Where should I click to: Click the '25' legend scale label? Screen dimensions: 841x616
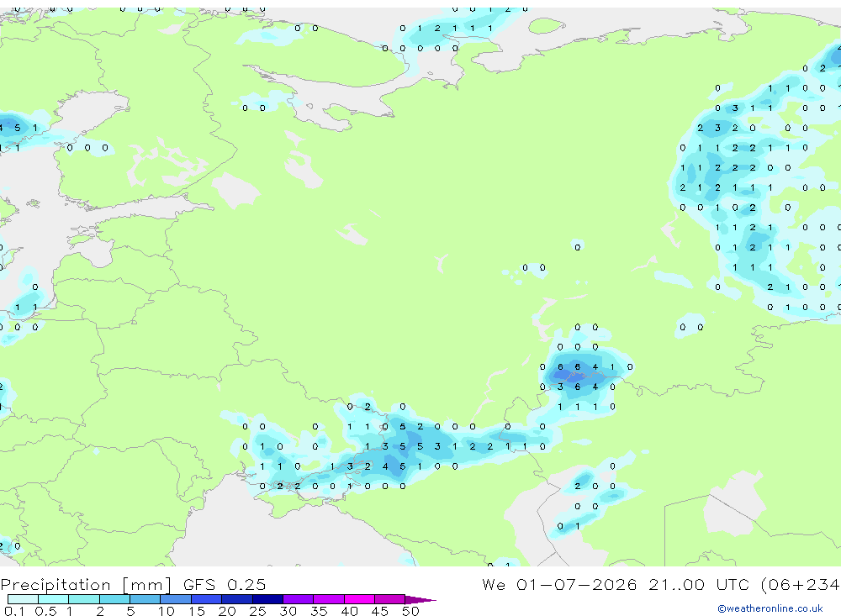pyautogui.click(x=257, y=611)
